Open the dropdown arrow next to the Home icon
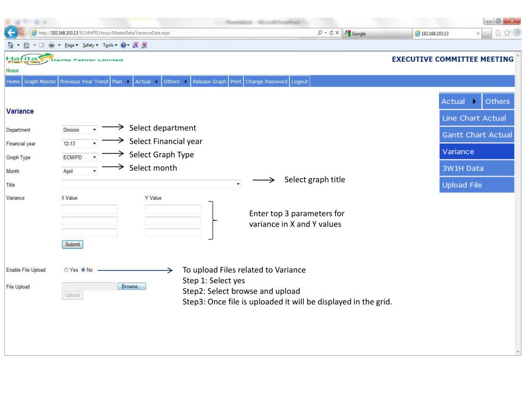The width and height of the screenshot is (532, 399). tap(18, 45)
